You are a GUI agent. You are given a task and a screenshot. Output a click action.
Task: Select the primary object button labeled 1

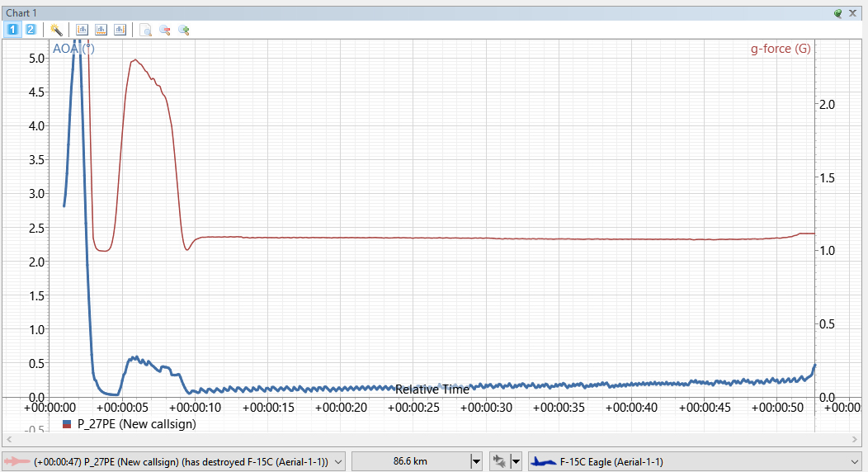pos(12,30)
